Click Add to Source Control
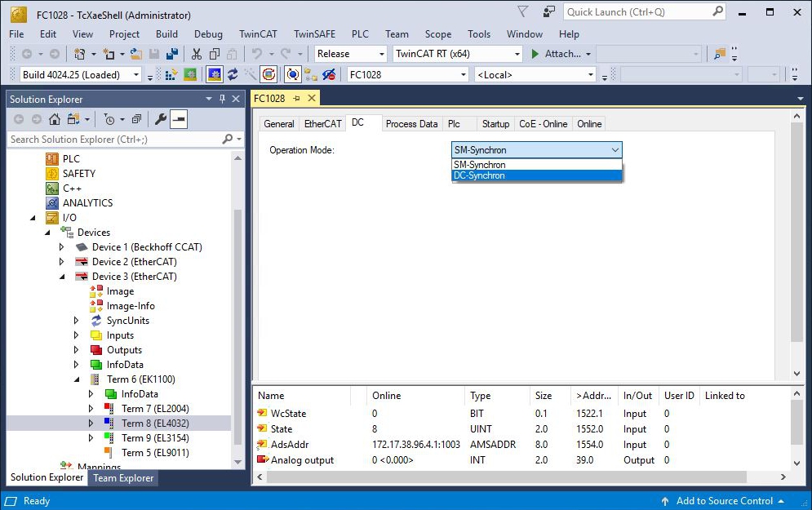Screen dimensions: 812x510 click(725, 501)
